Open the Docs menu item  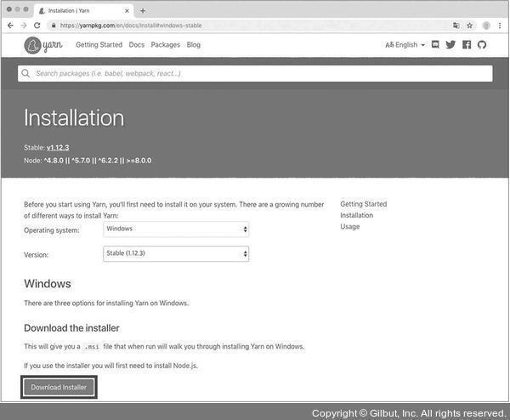(x=137, y=45)
